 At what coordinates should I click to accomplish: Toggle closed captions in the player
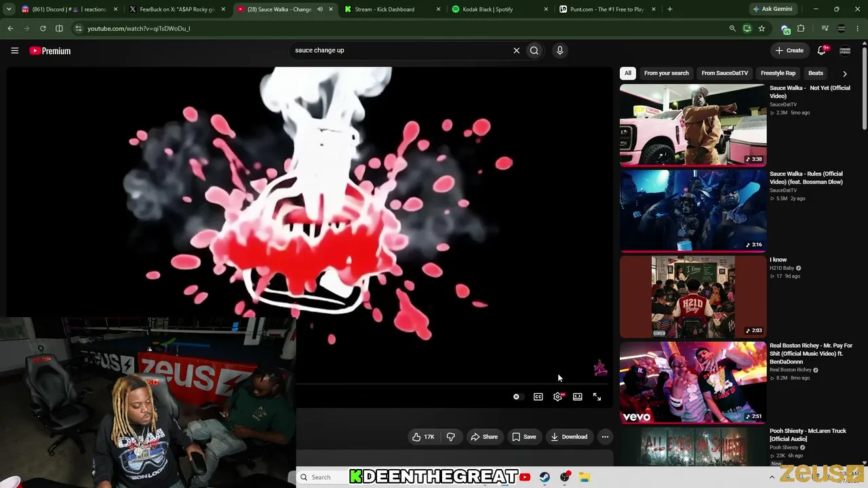point(538,396)
